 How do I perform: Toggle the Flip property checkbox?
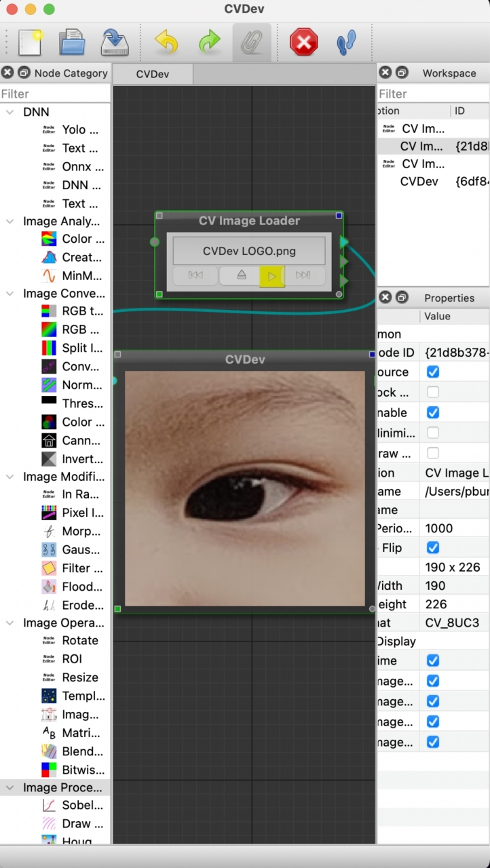point(432,547)
